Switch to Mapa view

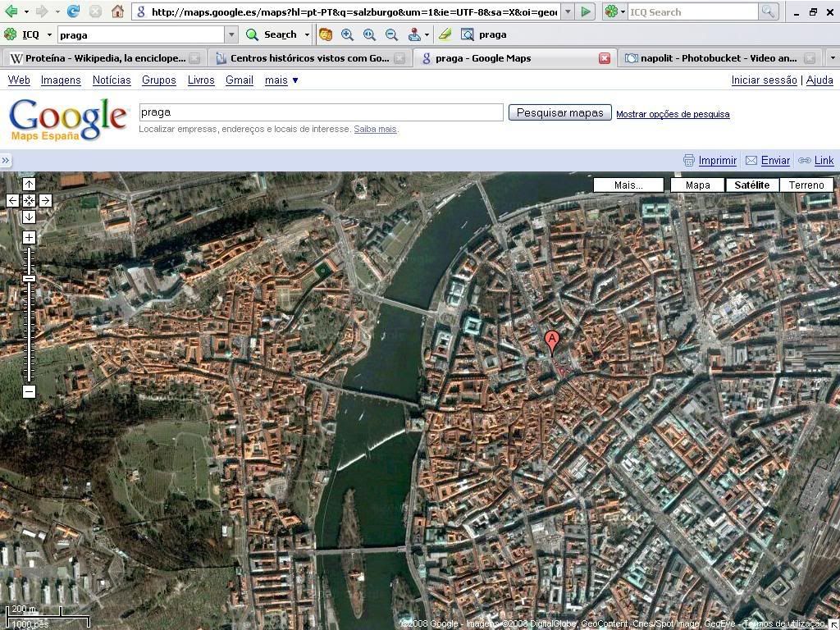[697, 185]
